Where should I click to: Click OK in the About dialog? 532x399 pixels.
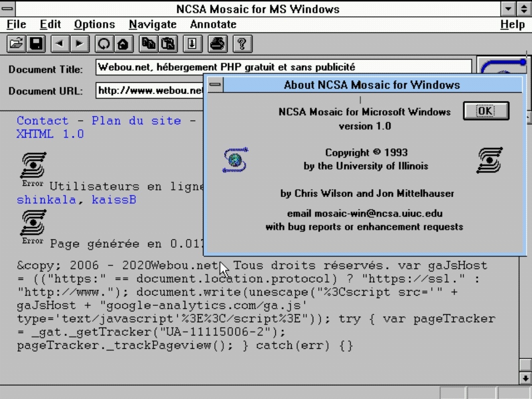click(486, 111)
